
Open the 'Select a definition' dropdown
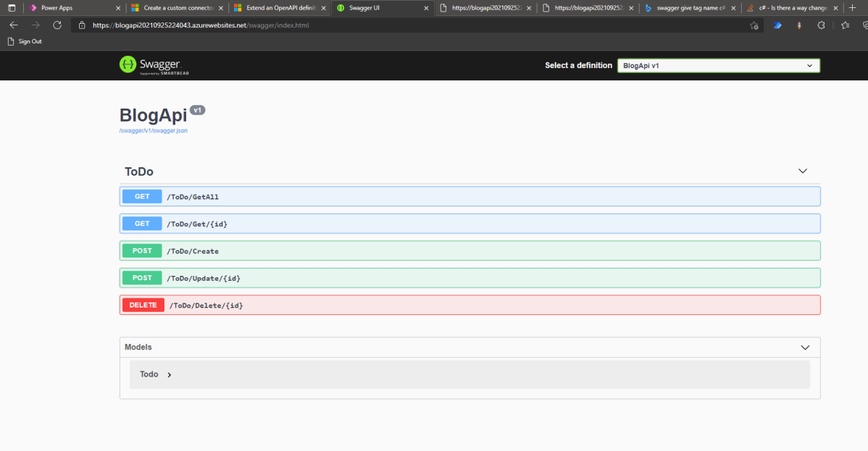coord(718,65)
